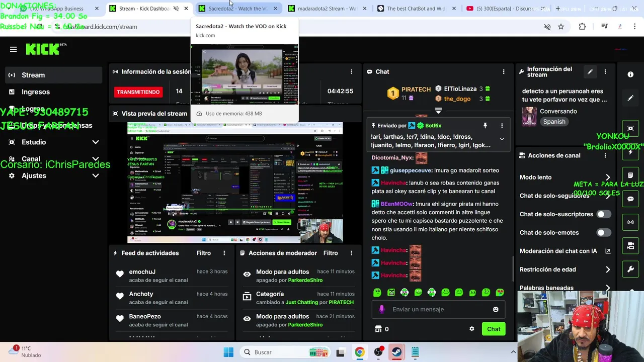Expand the Ajustes sidebar section
Screen dimensions: 644x362
pyautogui.click(x=53, y=175)
